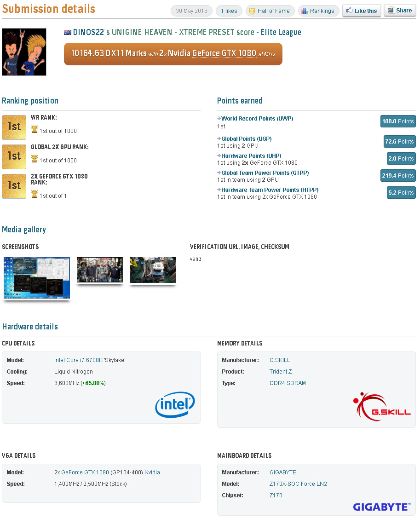Click the 6,600MHz CPU speed value
Image resolution: width=420 pixels, height=524 pixels.
pyautogui.click(x=67, y=383)
